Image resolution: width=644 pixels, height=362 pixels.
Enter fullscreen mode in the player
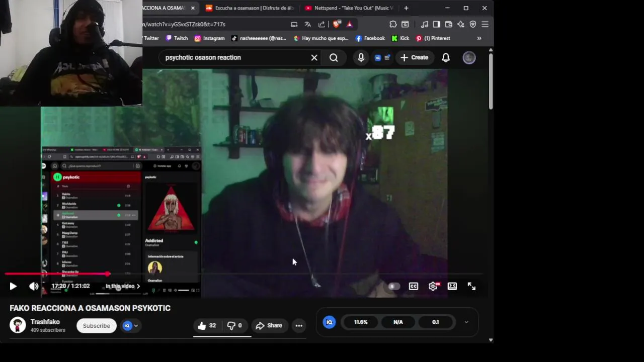click(x=471, y=286)
